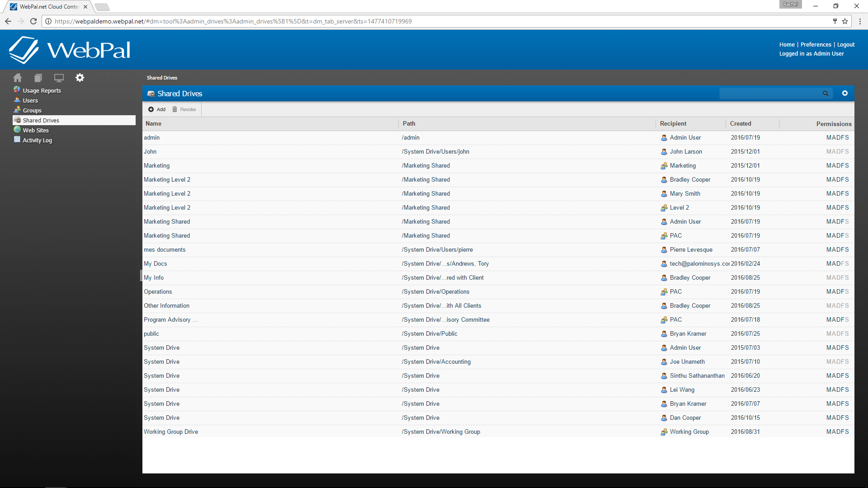Select the Working Group Drive row
This screenshot has width=868, height=488.
point(498,432)
